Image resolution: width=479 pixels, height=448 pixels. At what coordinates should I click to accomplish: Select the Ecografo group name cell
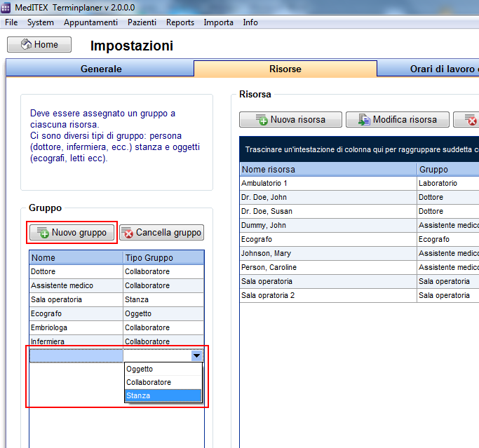point(76,313)
